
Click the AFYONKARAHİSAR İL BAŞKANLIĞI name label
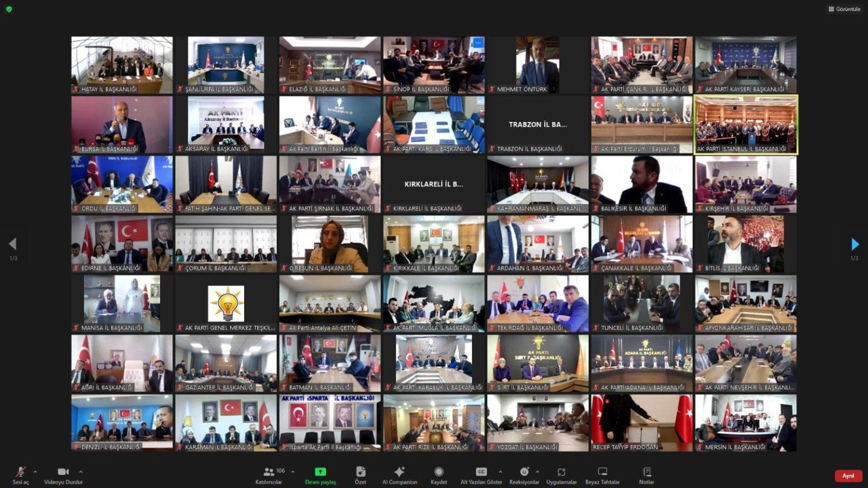749,328
